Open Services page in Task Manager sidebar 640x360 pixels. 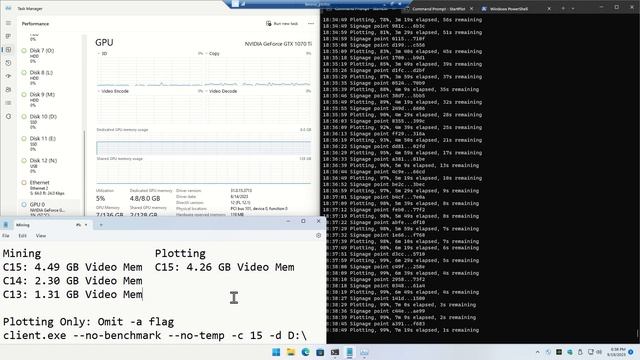(x=8, y=116)
